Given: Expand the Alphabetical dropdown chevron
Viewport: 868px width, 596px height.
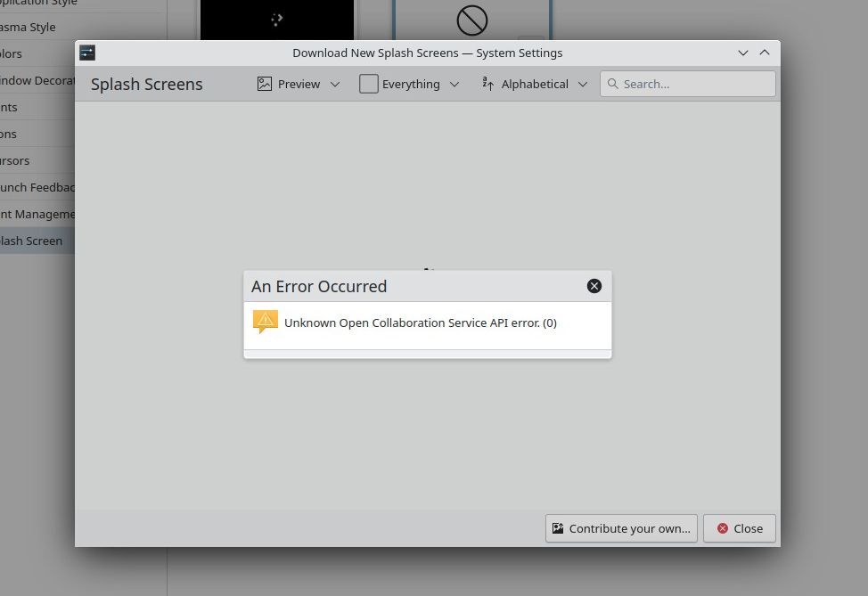Looking at the screenshot, I should [x=583, y=84].
